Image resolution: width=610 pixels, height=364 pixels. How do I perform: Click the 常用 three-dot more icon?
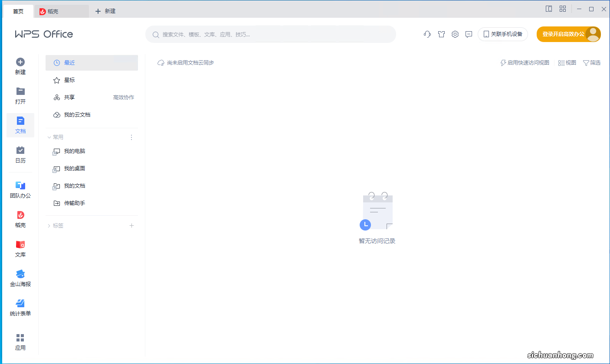132,137
